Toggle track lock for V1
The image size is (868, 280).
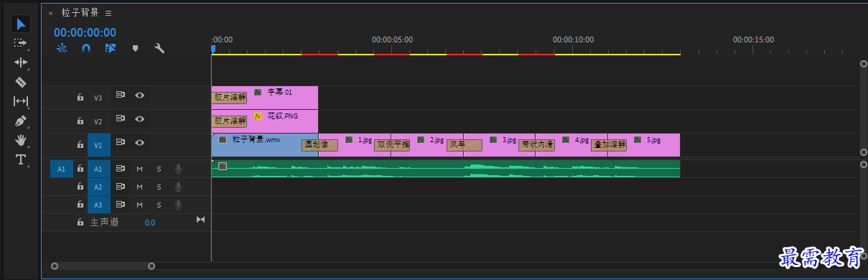80,144
